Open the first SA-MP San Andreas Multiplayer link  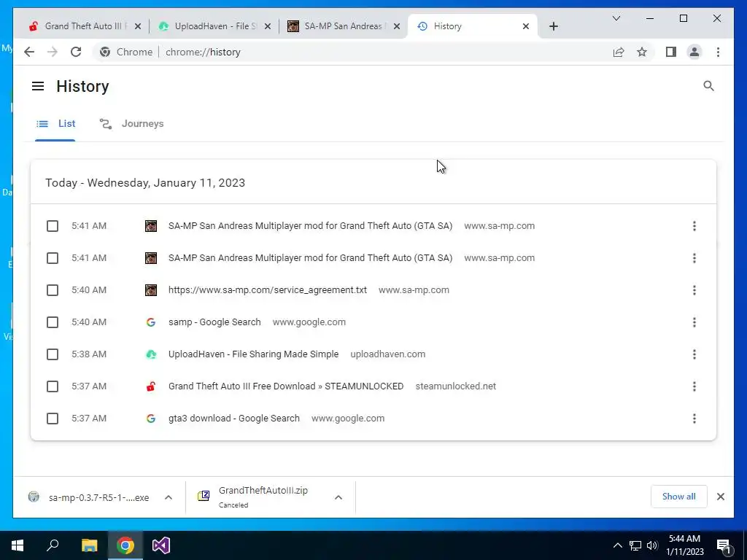point(310,226)
